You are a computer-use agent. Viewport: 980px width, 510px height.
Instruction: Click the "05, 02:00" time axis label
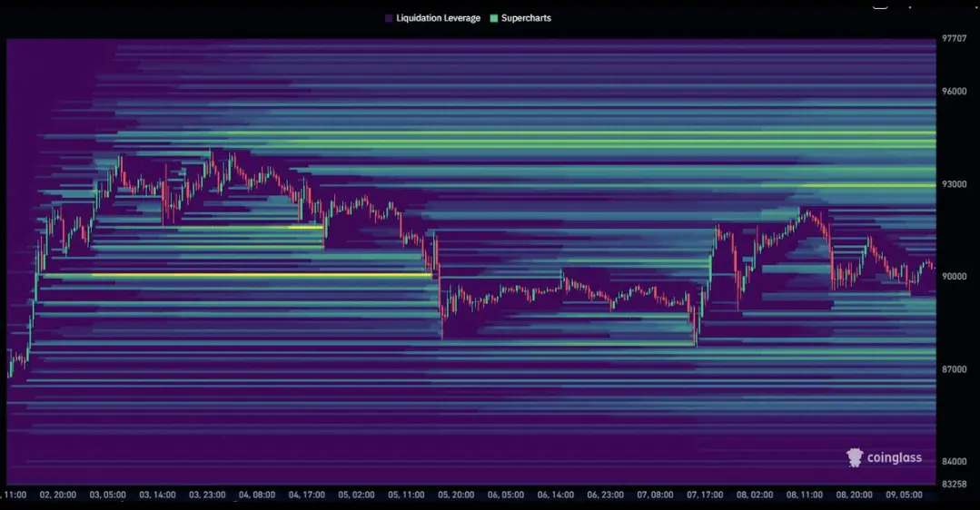pyautogui.click(x=356, y=495)
